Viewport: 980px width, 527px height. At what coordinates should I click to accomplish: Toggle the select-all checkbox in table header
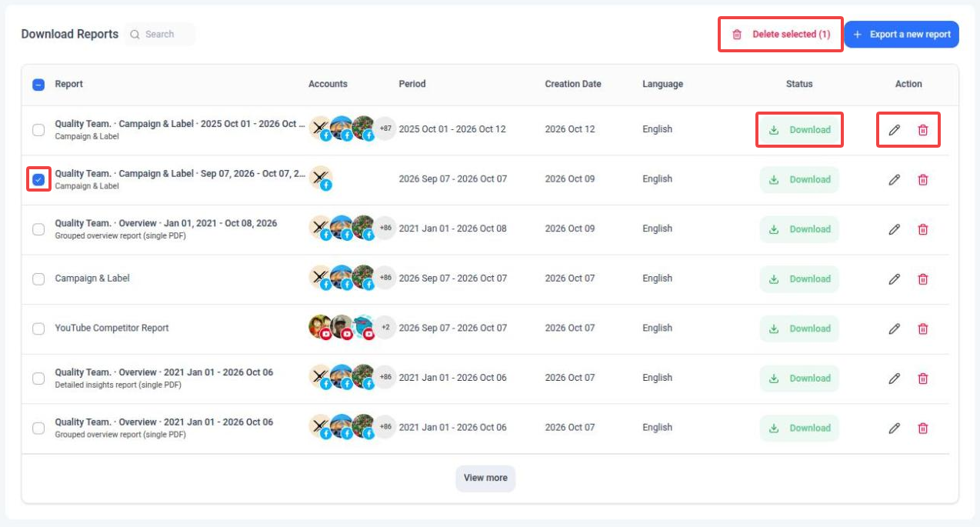coord(38,85)
